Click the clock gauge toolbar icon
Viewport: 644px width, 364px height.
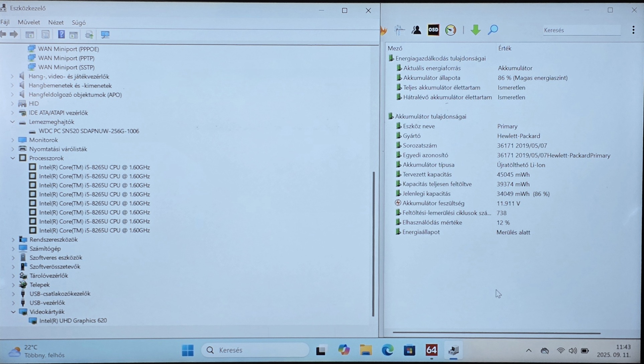pos(450,30)
